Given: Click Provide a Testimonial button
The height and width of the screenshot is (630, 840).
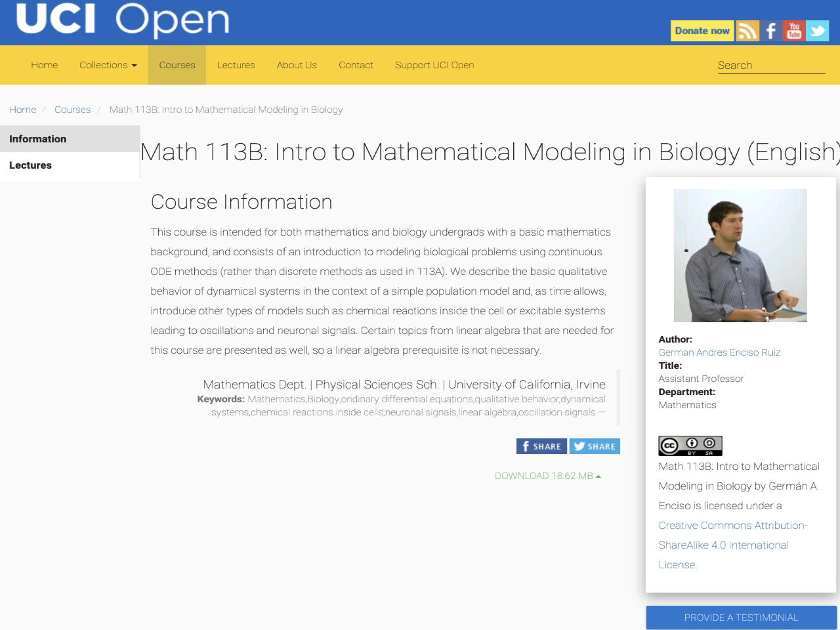Looking at the screenshot, I should pyautogui.click(x=742, y=618).
